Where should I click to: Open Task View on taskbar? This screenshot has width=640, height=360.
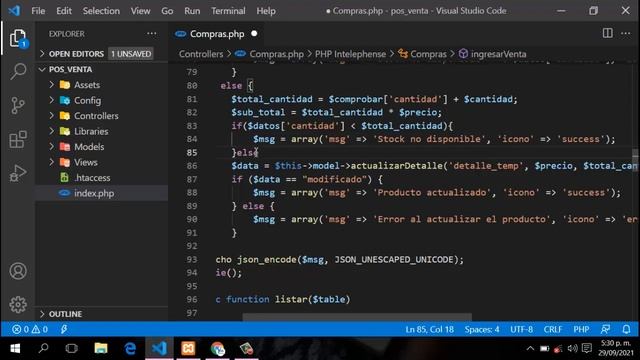71,349
